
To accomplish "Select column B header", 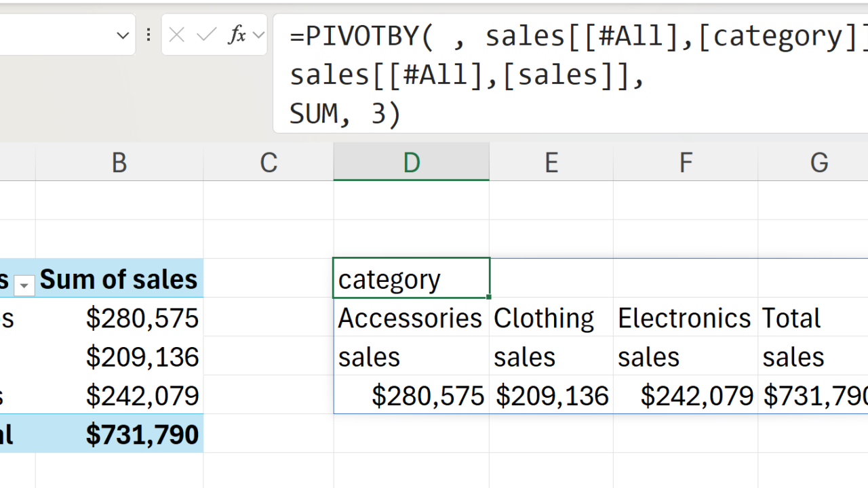I will [119, 163].
